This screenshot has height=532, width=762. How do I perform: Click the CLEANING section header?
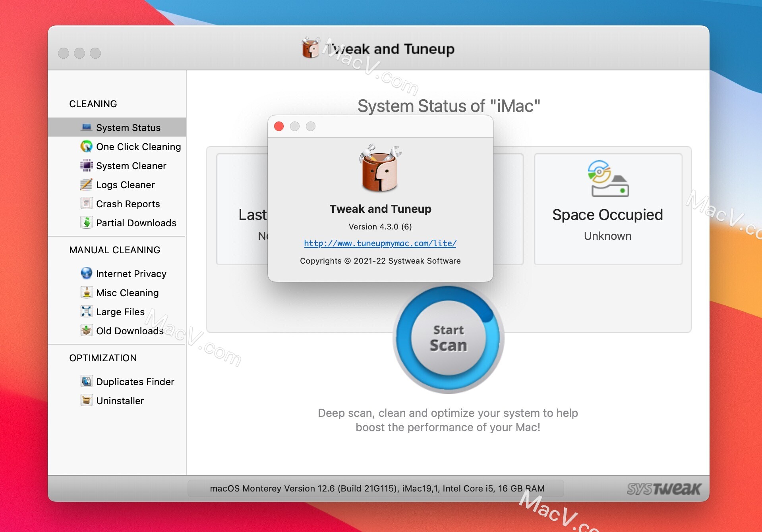(x=93, y=104)
